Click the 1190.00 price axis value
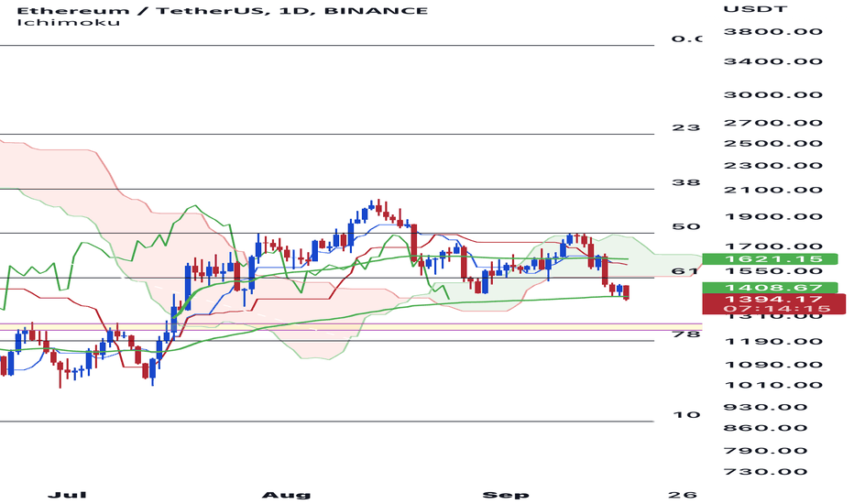Screen dimensions: 854x504 [x=772, y=342]
